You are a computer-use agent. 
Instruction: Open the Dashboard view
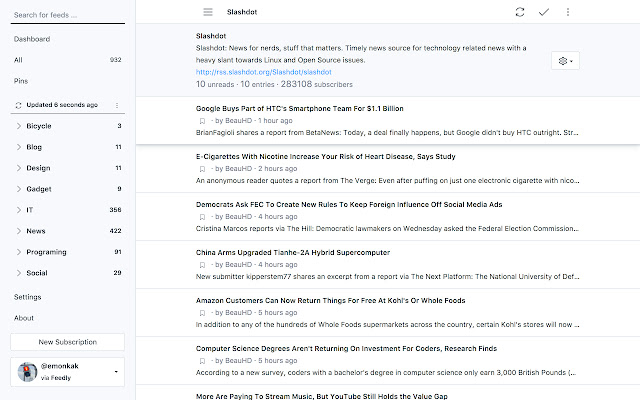coord(32,39)
